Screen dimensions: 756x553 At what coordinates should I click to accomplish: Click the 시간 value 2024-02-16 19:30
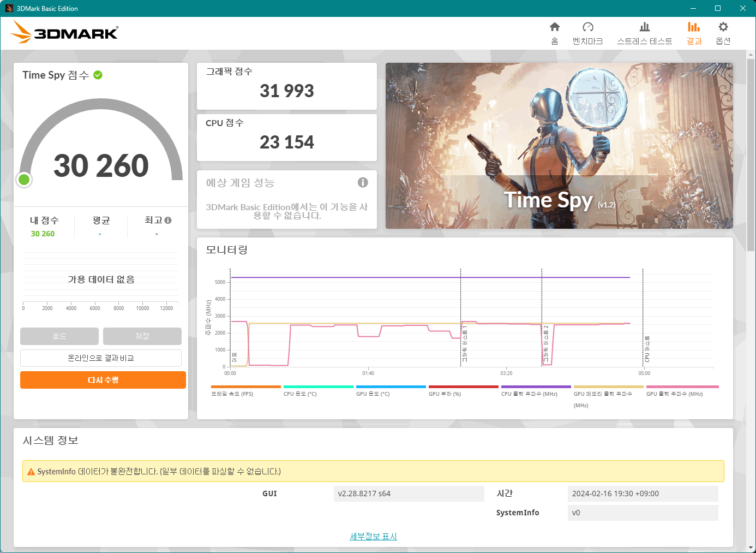(x=643, y=493)
